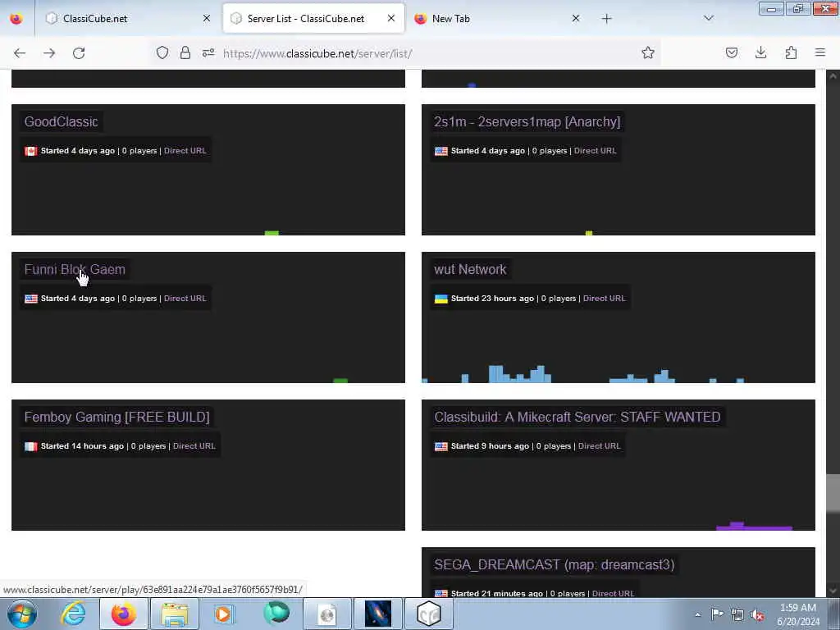
Task: Show hidden system tray icons
Action: coord(697,614)
